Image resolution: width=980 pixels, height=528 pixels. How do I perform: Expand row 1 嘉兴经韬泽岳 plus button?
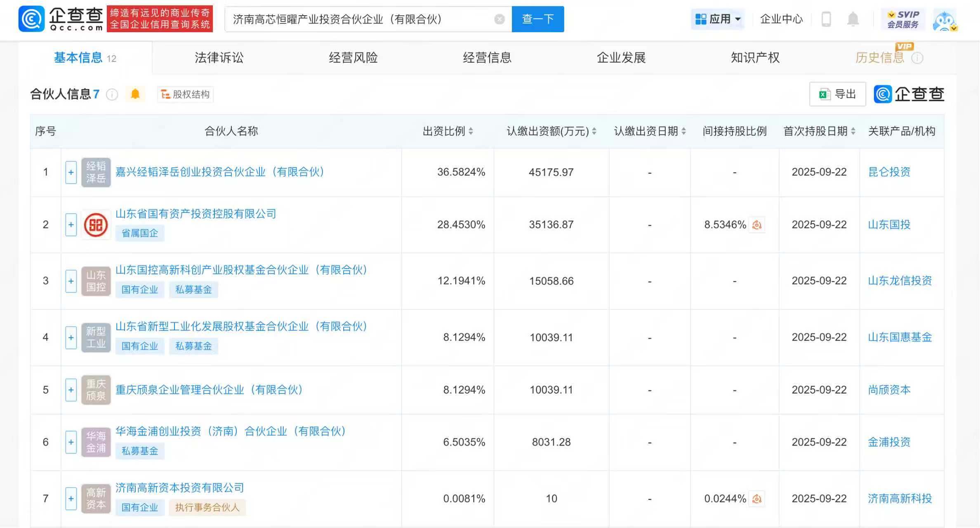point(71,172)
